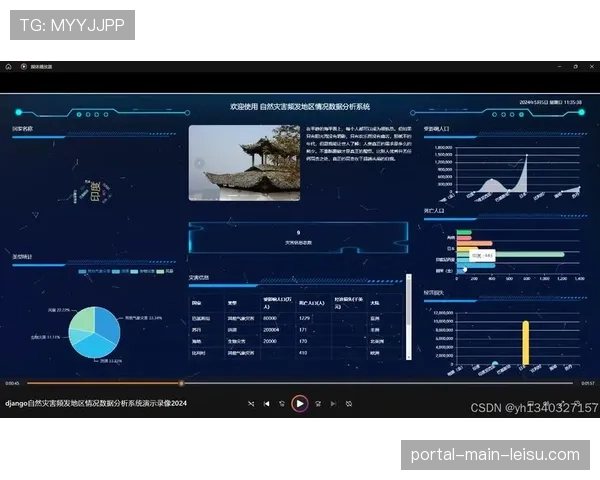
Task: Click the skip to next track icon
Action: coord(334,404)
